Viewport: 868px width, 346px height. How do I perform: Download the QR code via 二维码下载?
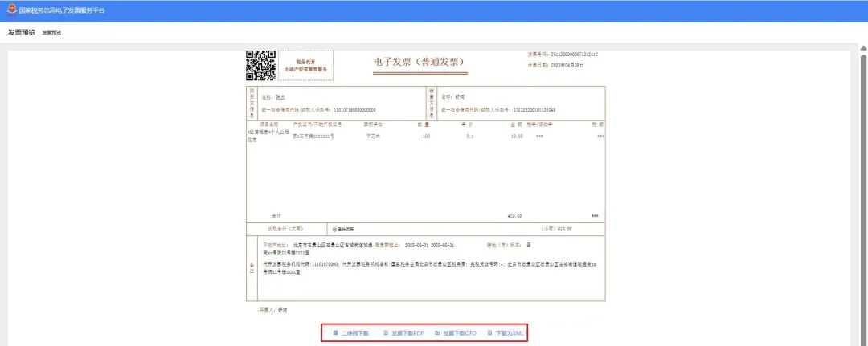click(354, 332)
